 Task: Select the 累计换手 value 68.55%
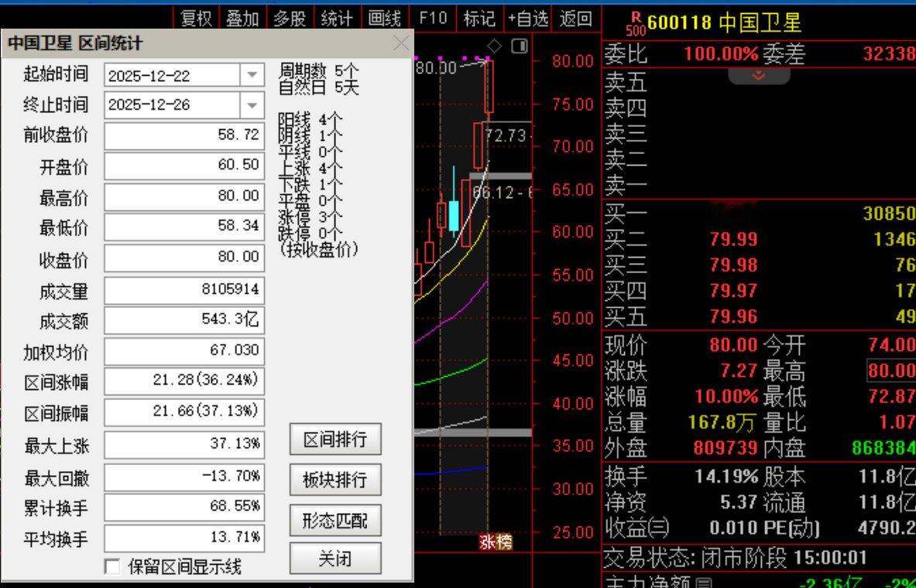(184, 506)
